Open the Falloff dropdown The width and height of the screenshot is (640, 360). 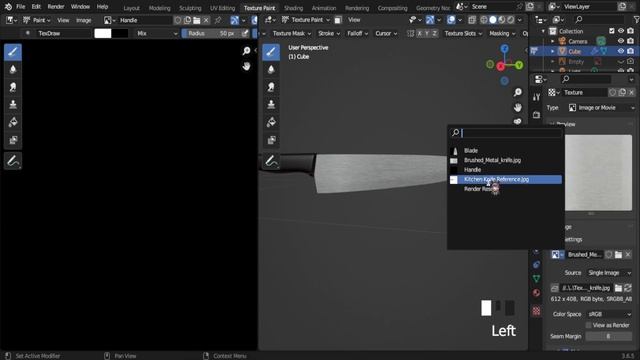coord(358,33)
